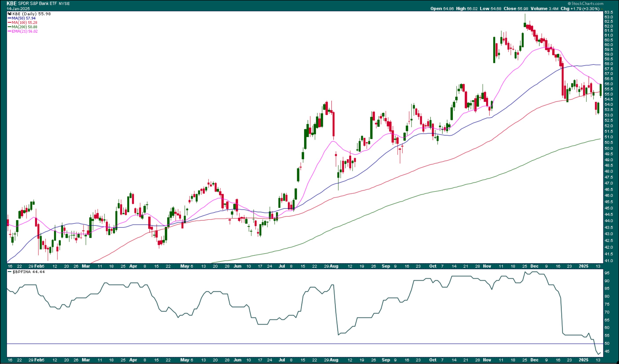619x364 pixels.
Task: Click the EMA(21) 56.02 legend entry
Action: click(23, 31)
